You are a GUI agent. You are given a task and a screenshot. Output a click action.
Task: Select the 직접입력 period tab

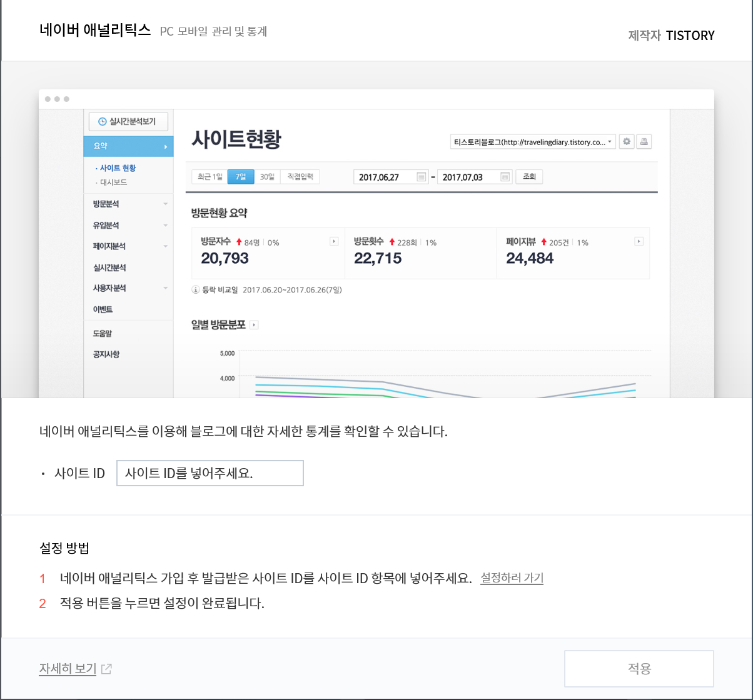click(x=300, y=177)
